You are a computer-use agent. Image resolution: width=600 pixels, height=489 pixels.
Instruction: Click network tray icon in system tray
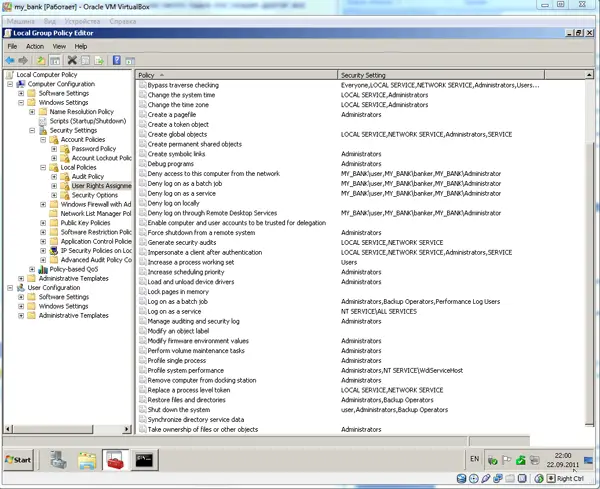(x=535, y=460)
